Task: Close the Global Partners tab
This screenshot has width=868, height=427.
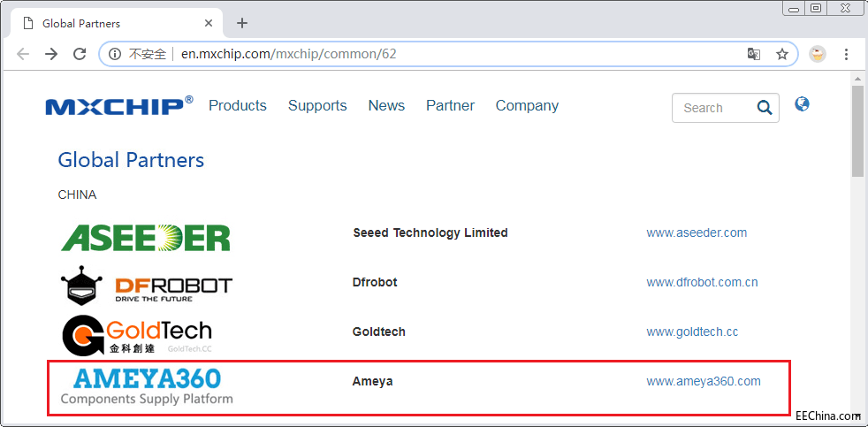Action: click(208, 23)
